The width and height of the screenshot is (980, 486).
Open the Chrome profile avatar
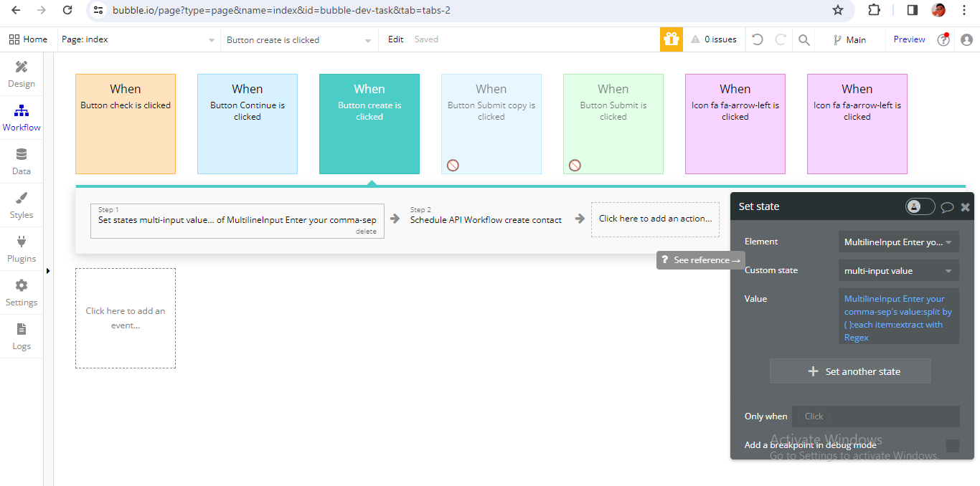click(938, 10)
